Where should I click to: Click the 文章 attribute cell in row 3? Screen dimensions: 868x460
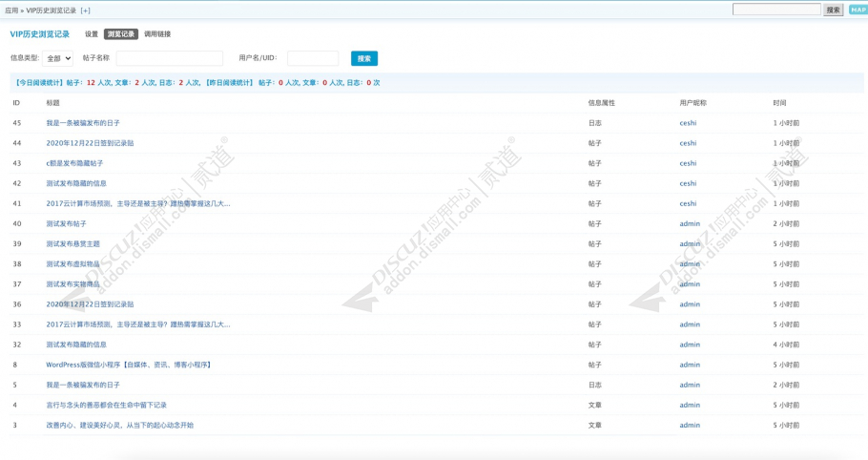tap(595, 425)
